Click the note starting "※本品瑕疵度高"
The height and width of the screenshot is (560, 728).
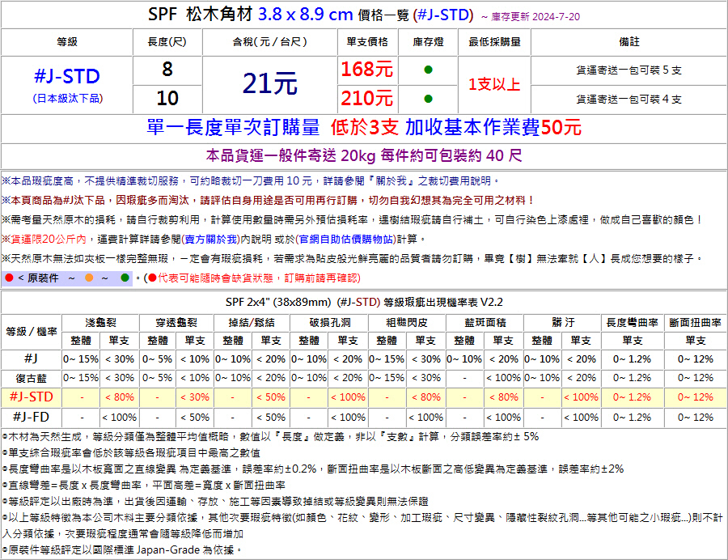tap(252, 180)
